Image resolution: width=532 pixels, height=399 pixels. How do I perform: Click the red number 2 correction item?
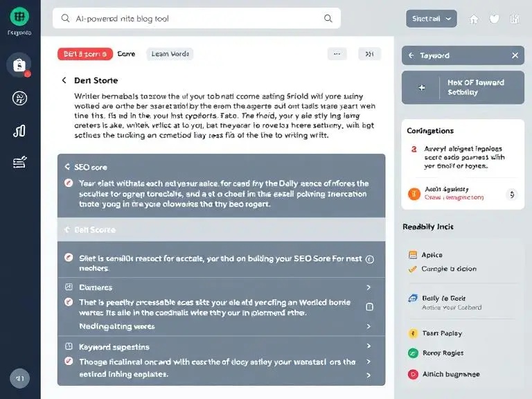(414, 149)
